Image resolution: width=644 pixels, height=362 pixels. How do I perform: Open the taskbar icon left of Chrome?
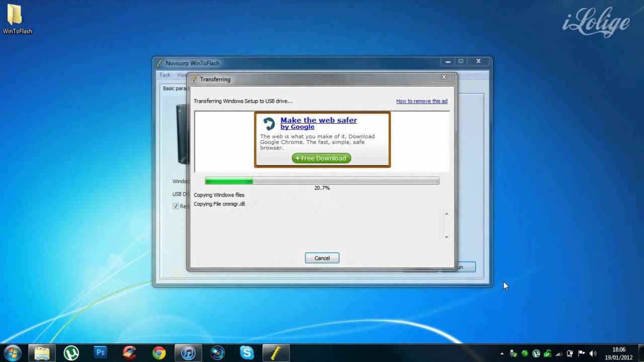[x=130, y=353]
